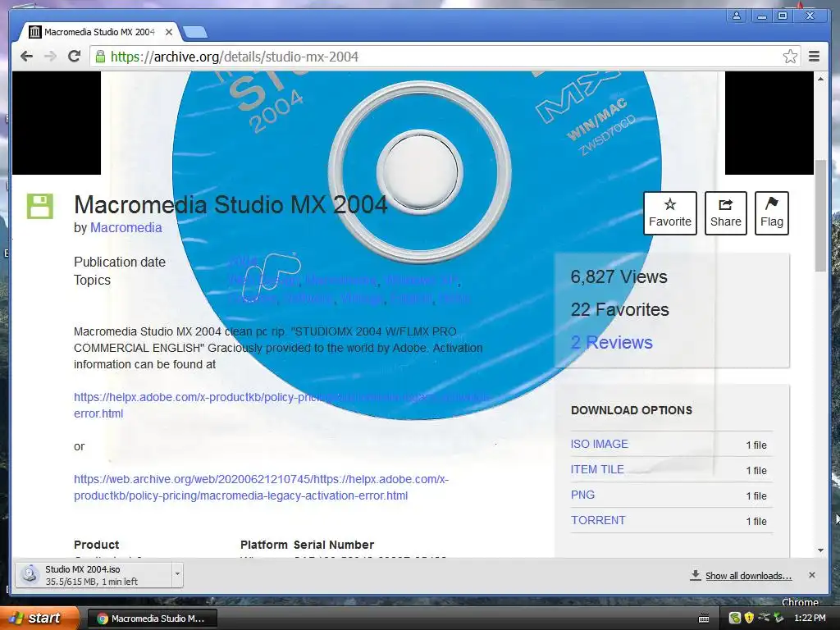840x630 pixels.
Task: Open the Macromedia author link
Action: [x=126, y=228]
